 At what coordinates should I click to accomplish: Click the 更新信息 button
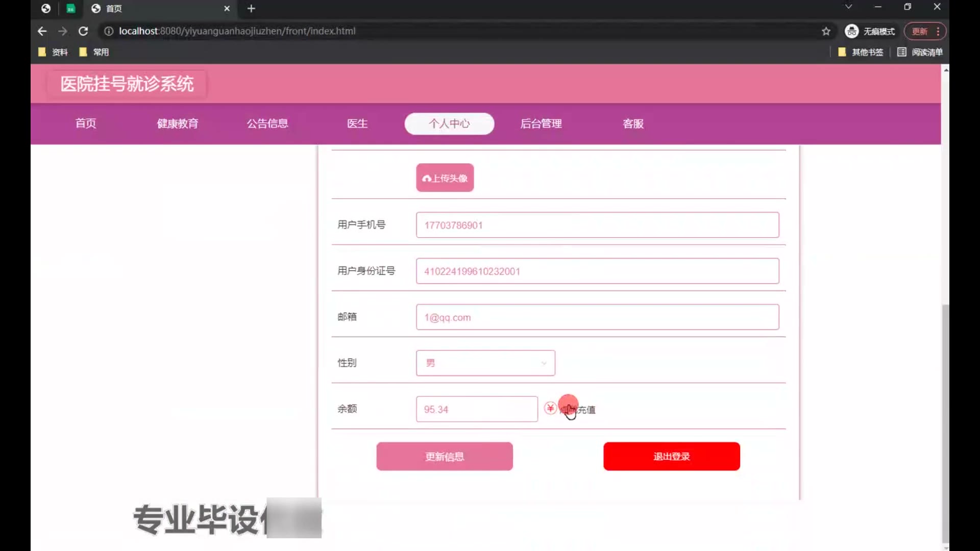(444, 457)
